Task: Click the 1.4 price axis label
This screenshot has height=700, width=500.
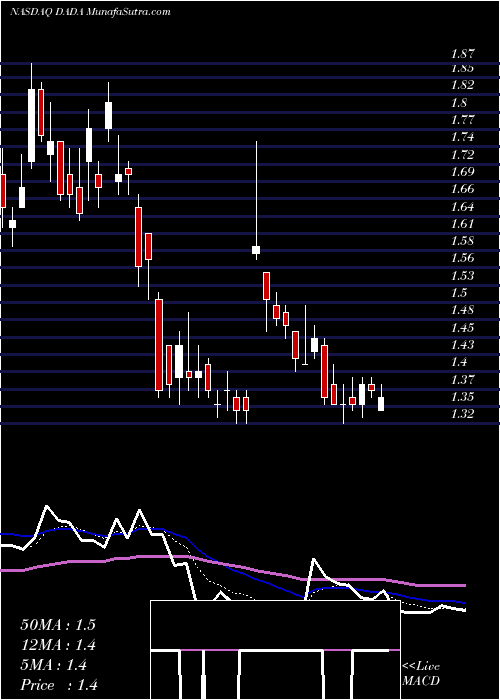Action: [x=459, y=362]
